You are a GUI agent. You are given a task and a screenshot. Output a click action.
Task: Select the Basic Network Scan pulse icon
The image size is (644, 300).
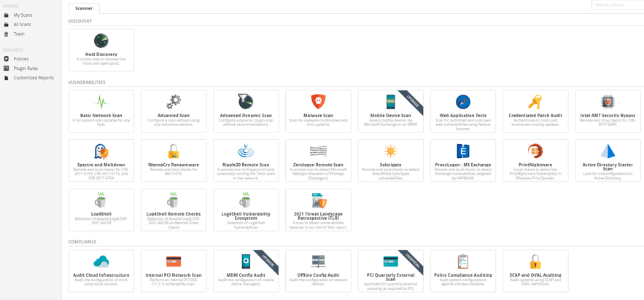point(101,101)
